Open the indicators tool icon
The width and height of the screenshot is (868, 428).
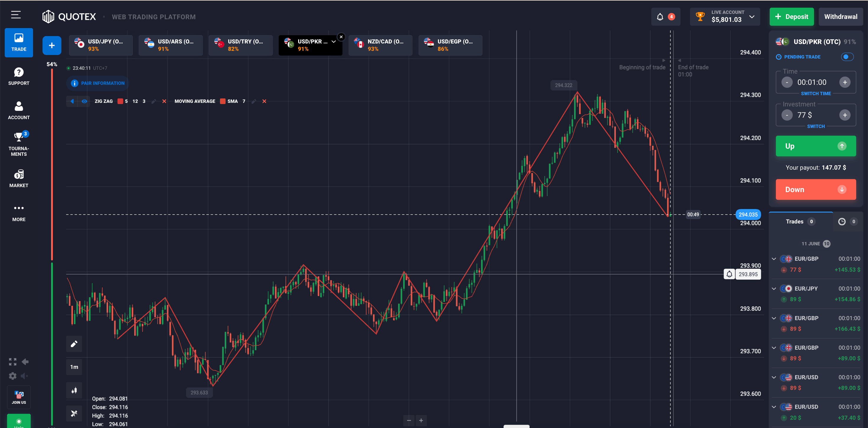pyautogui.click(x=74, y=413)
